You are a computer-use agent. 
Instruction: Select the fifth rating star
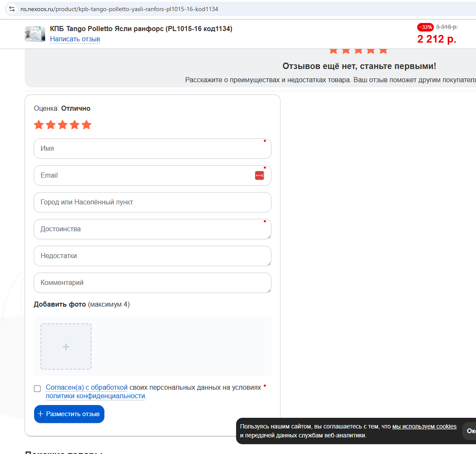pos(87,125)
